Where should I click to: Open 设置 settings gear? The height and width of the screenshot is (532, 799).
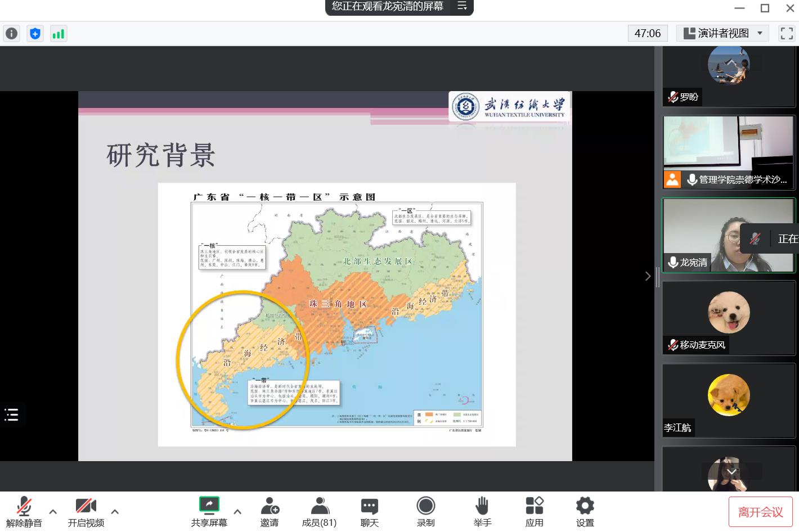point(585,511)
